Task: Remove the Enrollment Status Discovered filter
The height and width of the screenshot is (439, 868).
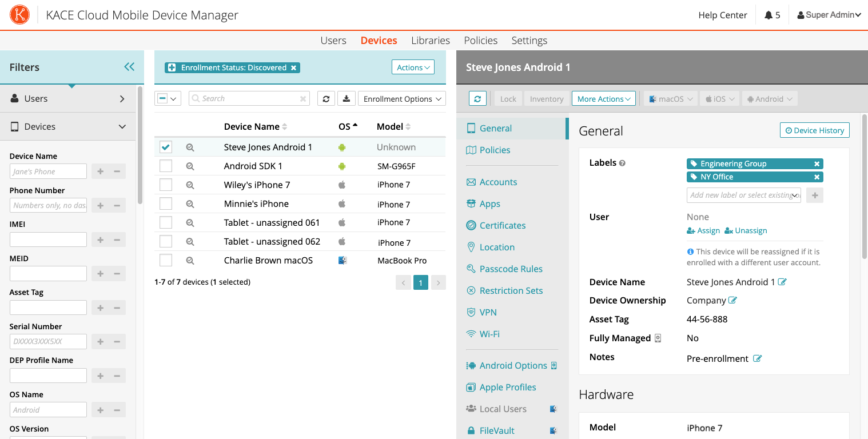Action: [293, 67]
